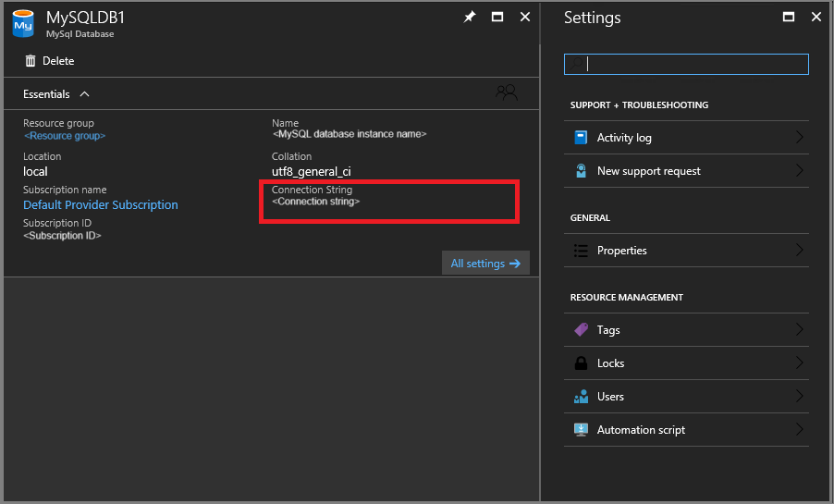This screenshot has width=834, height=504.
Task: Open All settings button
Action: point(485,264)
